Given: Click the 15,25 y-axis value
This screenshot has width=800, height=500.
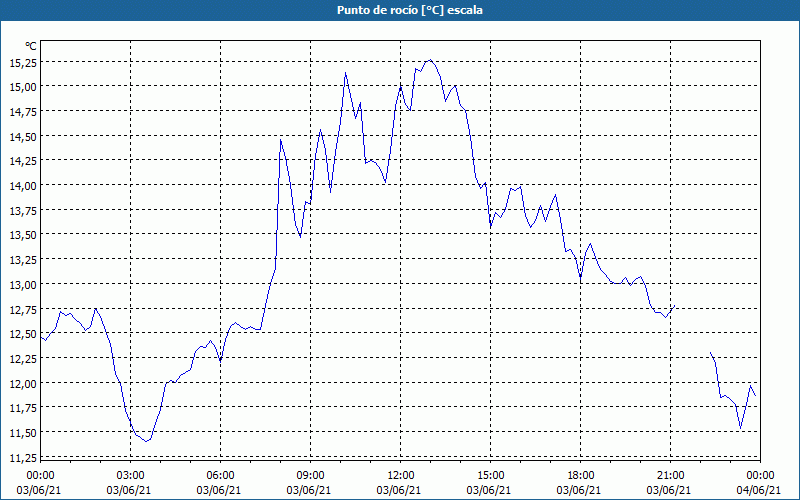Looking at the screenshot, I should [23, 62].
